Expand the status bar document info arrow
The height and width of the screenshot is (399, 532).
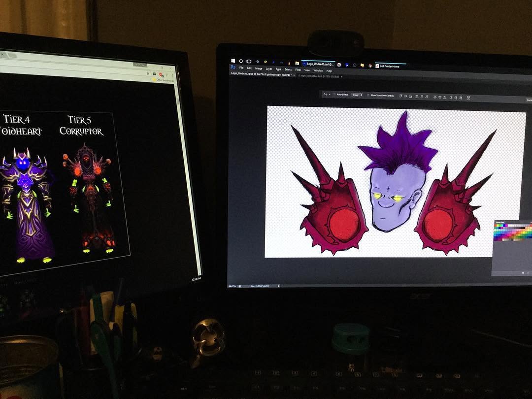[x=281, y=286]
